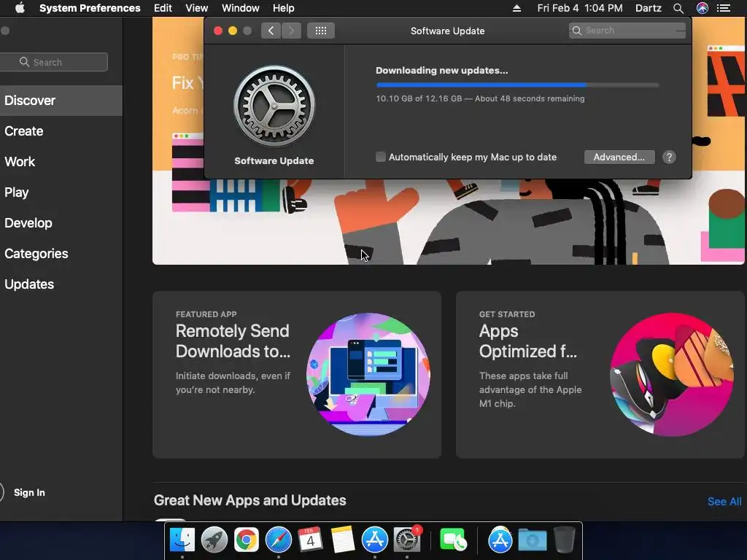Viewport: 747px width, 560px height.
Task: Click the eject icon in the menu bar
Action: pos(517,8)
